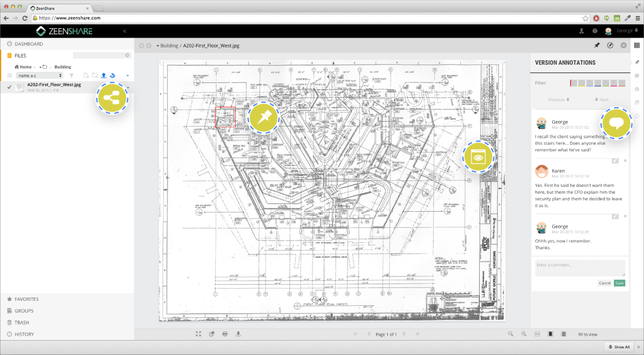644x355 pixels.
Task: Close the document viewer
Action: 624,45
